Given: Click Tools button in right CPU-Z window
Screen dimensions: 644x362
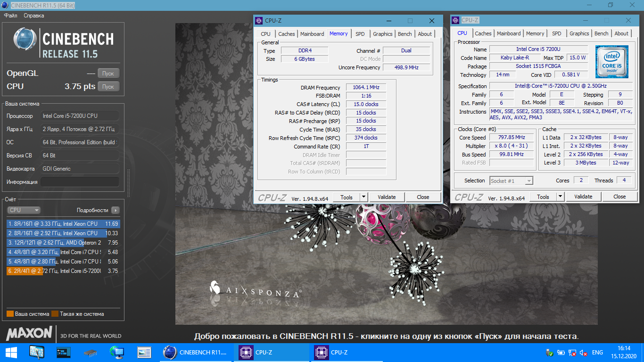Looking at the screenshot, I should click(543, 197).
